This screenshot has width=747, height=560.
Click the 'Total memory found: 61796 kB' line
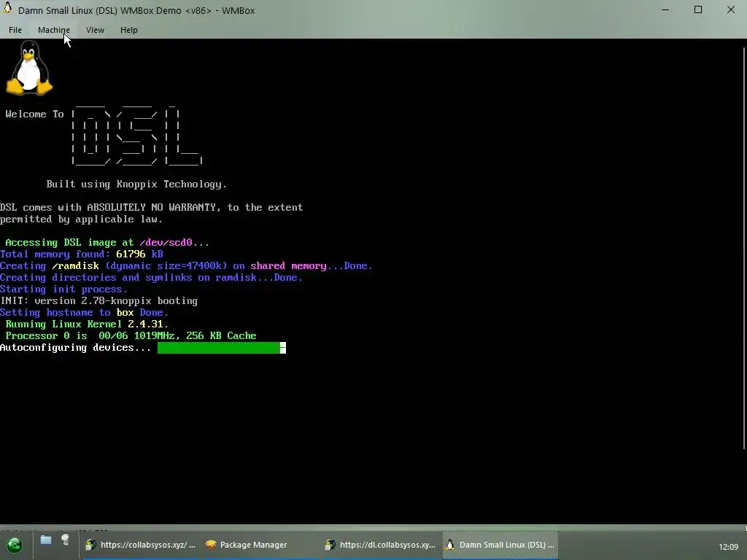pos(82,254)
